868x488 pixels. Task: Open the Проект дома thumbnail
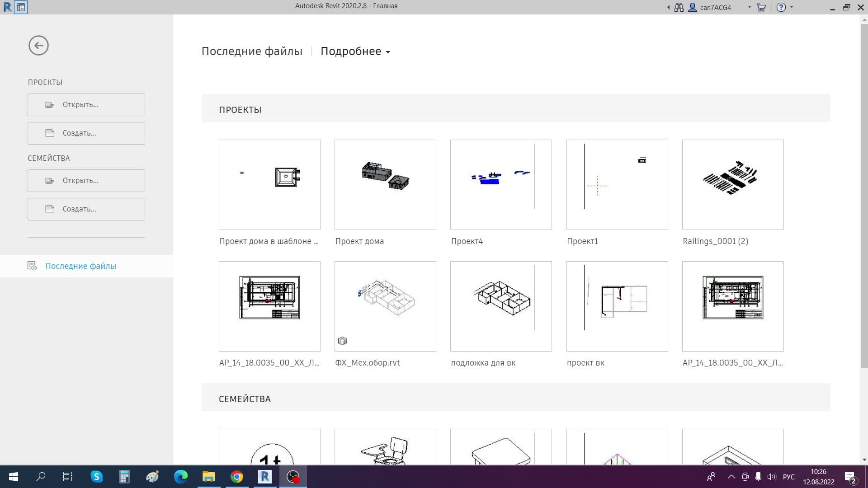pyautogui.click(x=385, y=184)
